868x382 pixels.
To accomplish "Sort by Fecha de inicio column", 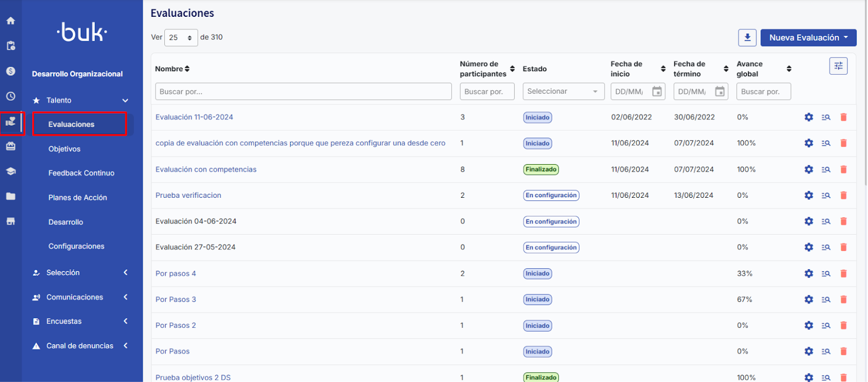I will (x=663, y=69).
